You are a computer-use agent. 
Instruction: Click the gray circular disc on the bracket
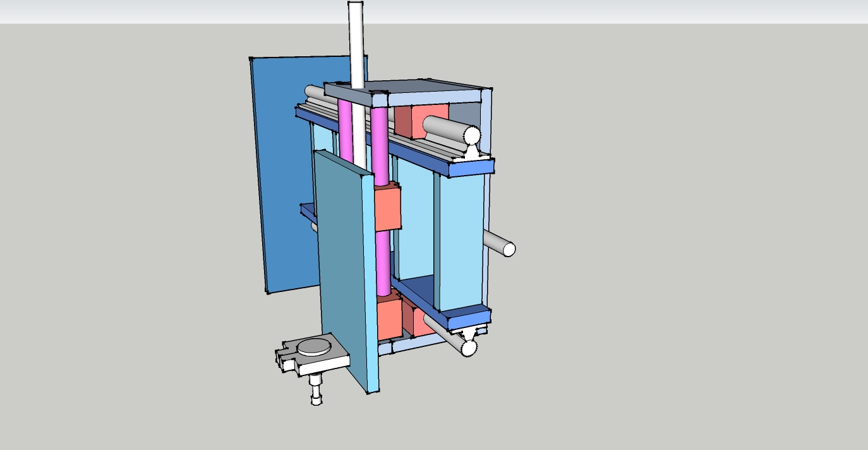(314, 346)
